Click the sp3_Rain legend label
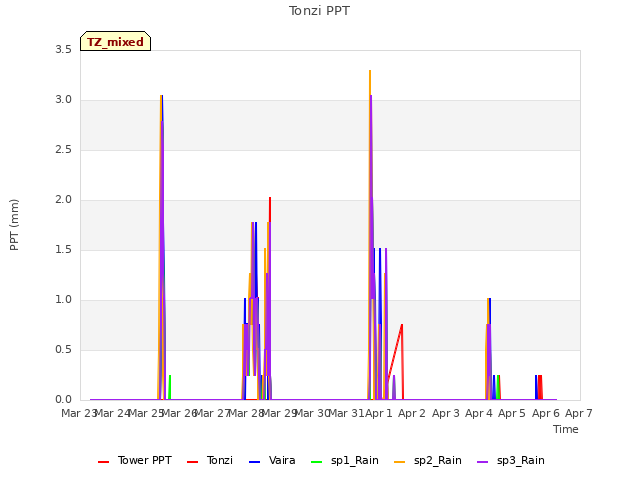 (x=520, y=460)
